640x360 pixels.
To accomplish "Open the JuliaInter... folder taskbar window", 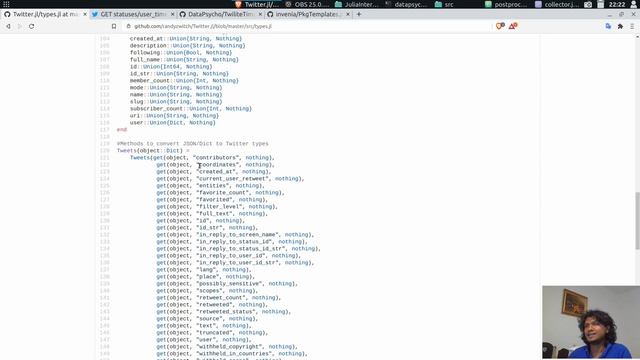I will click(x=357, y=4).
